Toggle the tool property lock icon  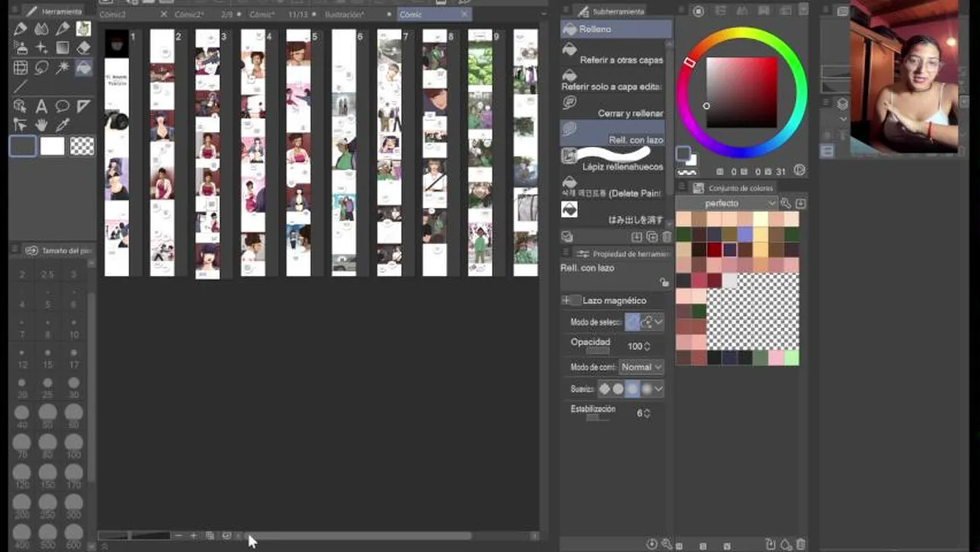(664, 282)
